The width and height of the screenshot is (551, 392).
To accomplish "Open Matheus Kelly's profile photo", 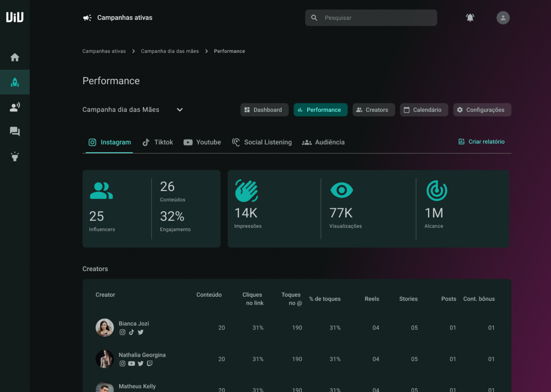I will click(x=105, y=387).
